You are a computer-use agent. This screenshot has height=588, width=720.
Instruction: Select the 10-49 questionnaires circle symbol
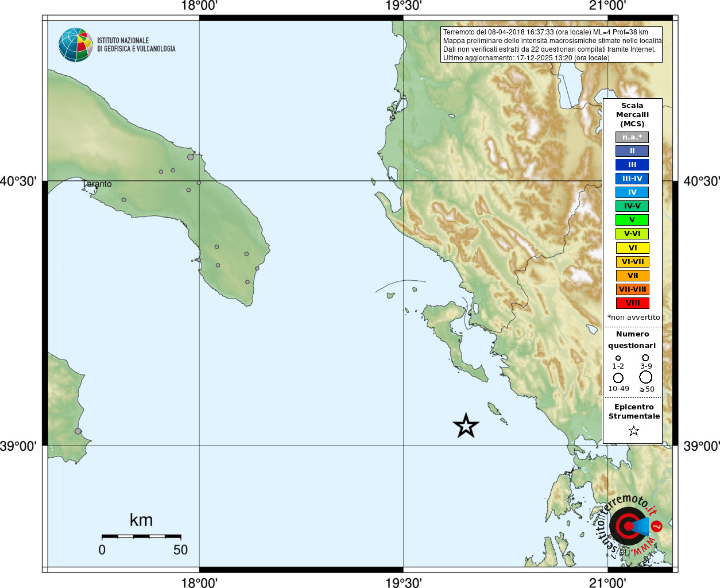[618, 378]
